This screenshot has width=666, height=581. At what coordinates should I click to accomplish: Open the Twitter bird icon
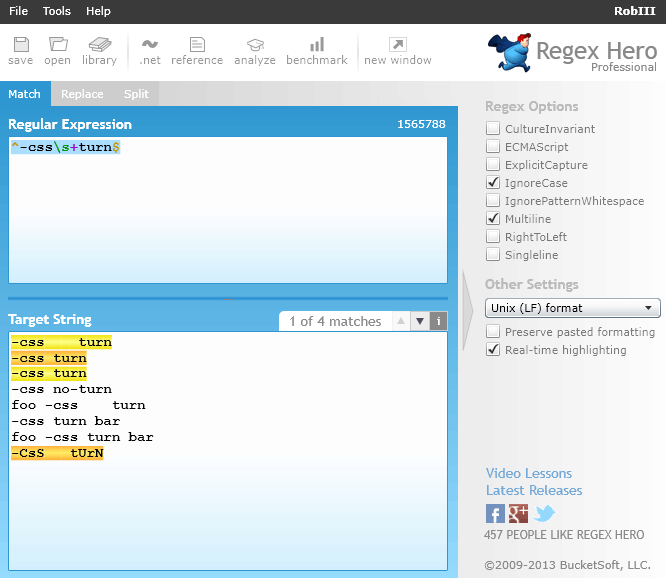pos(544,514)
